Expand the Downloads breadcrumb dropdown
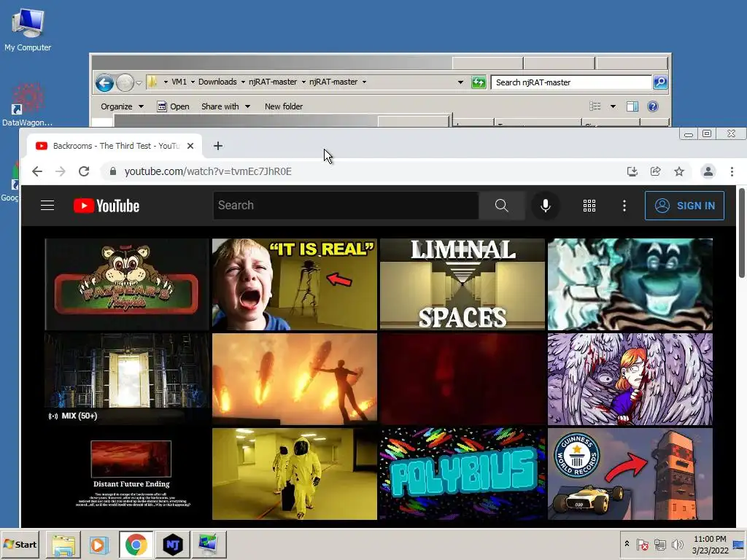 tap(243, 82)
